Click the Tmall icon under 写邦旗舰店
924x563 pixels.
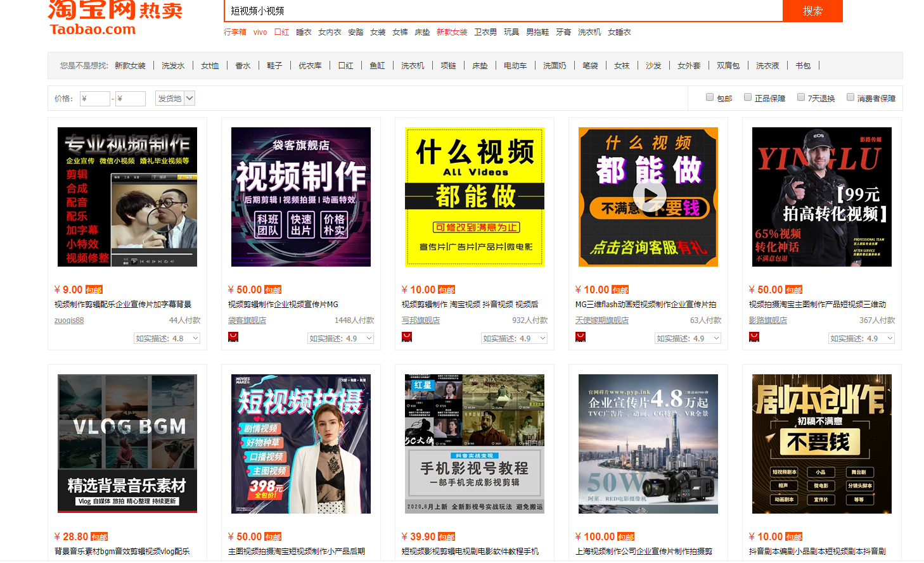click(407, 337)
